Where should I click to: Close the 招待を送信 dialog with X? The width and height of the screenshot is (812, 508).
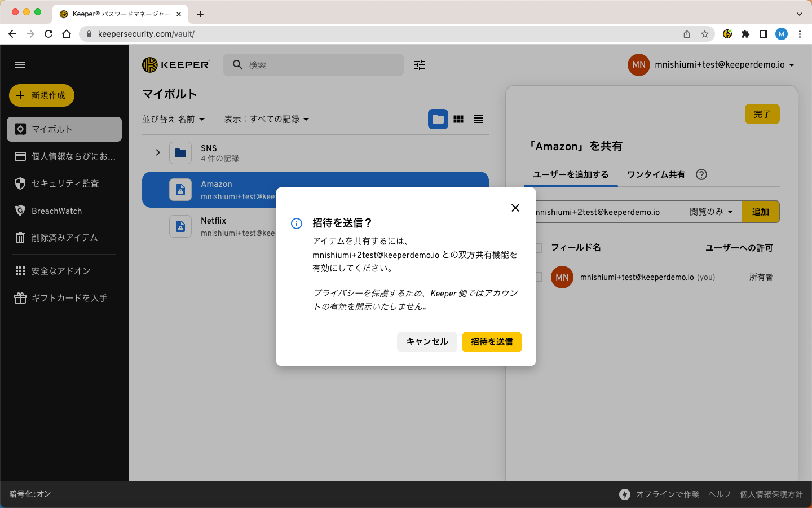click(515, 208)
